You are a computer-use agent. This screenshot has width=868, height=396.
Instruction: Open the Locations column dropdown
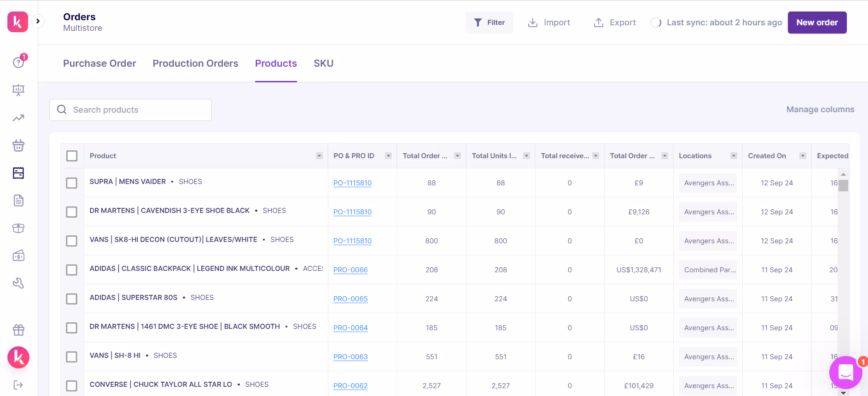pyautogui.click(x=734, y=156)
